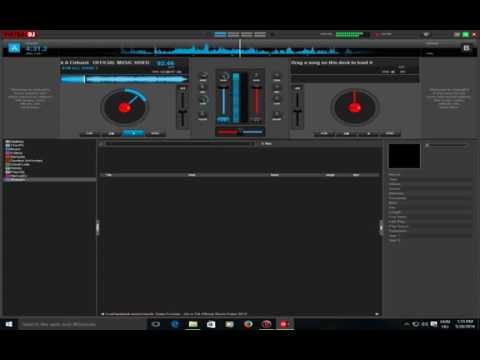Click the left channel low EQ knob
480x360 pixels.
[203, 100]
